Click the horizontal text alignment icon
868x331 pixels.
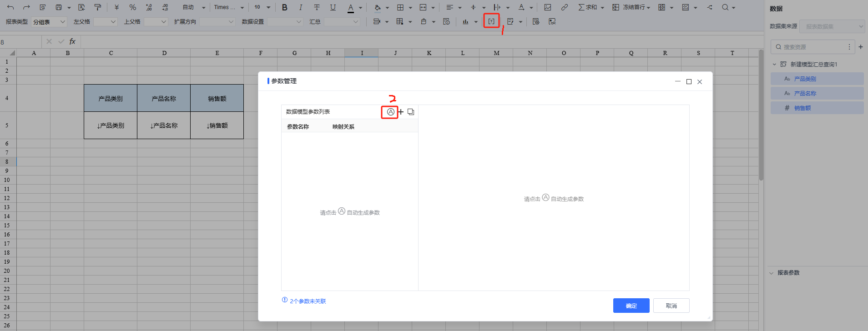click(x=449, y=7)
